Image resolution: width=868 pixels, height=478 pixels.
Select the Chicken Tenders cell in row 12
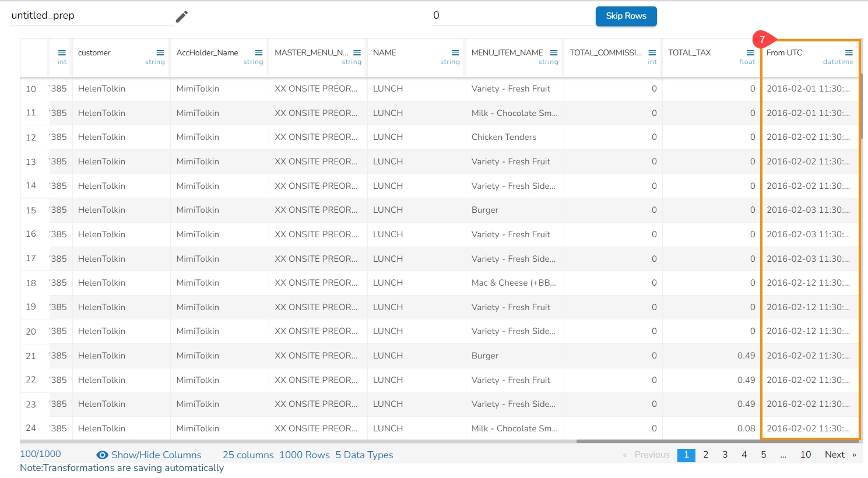tap(504, 137)
